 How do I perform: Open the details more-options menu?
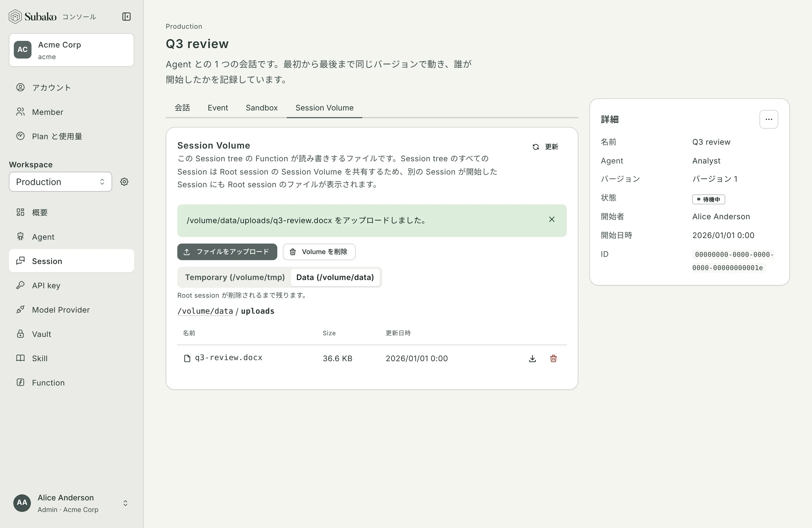click(769, 119)
